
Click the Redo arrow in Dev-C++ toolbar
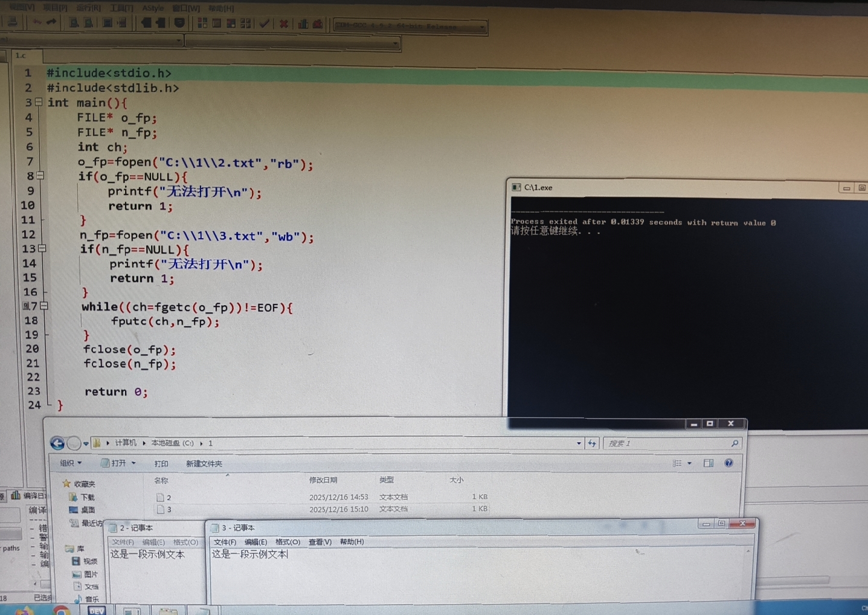(51, 22)
